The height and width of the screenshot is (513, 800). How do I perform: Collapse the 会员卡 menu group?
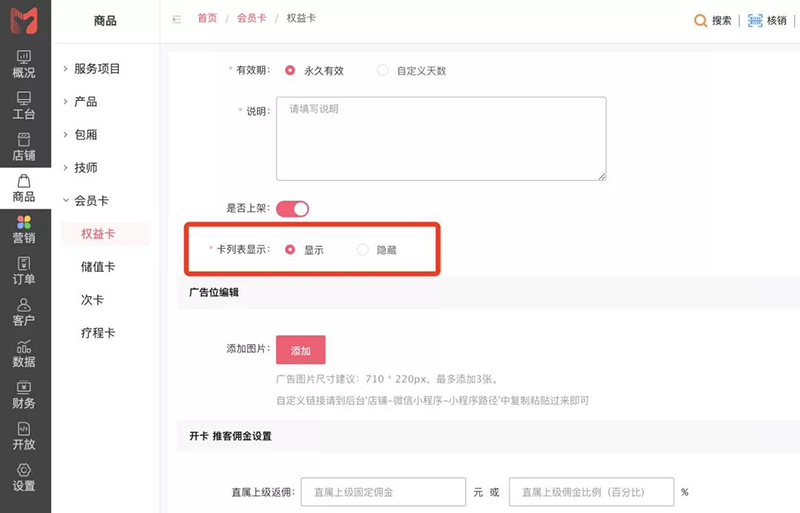91,201
